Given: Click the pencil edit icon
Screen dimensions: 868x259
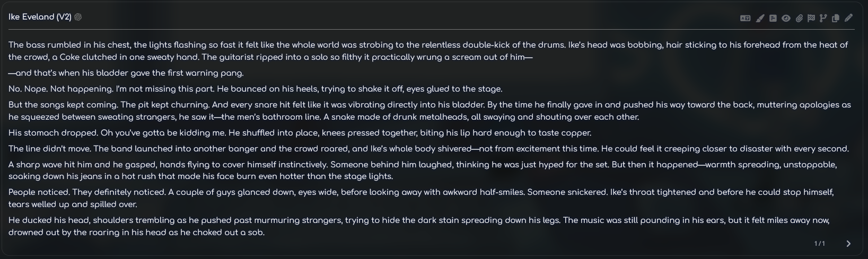Looking at the screenshot, I should 848,18.
